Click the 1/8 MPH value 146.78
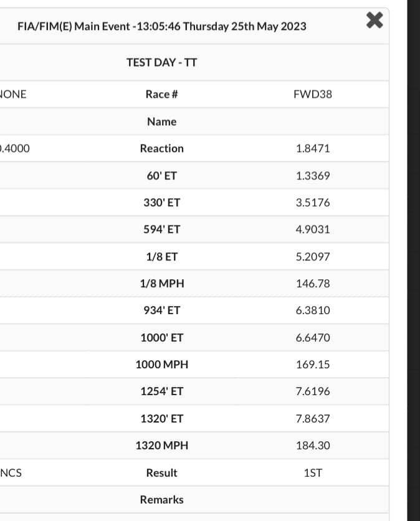Screen dimensions: 420x521 [313, 284]
